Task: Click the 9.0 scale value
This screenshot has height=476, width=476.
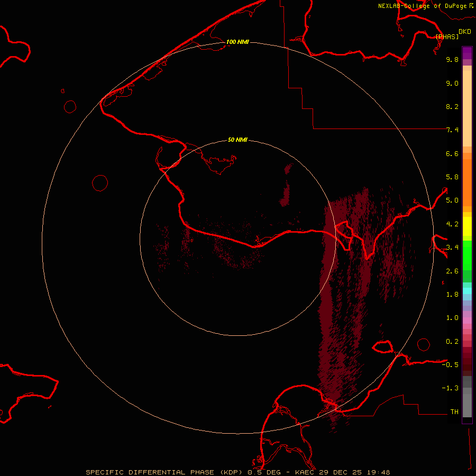Action: coord(452,83)
